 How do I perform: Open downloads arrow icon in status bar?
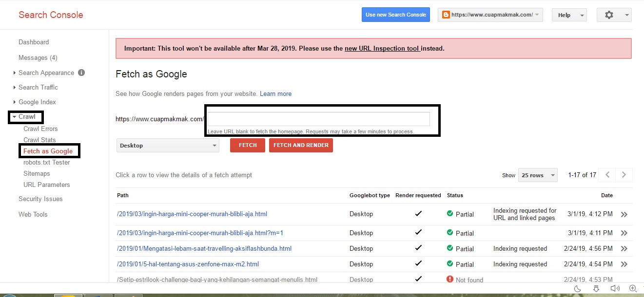click(596, 289)
